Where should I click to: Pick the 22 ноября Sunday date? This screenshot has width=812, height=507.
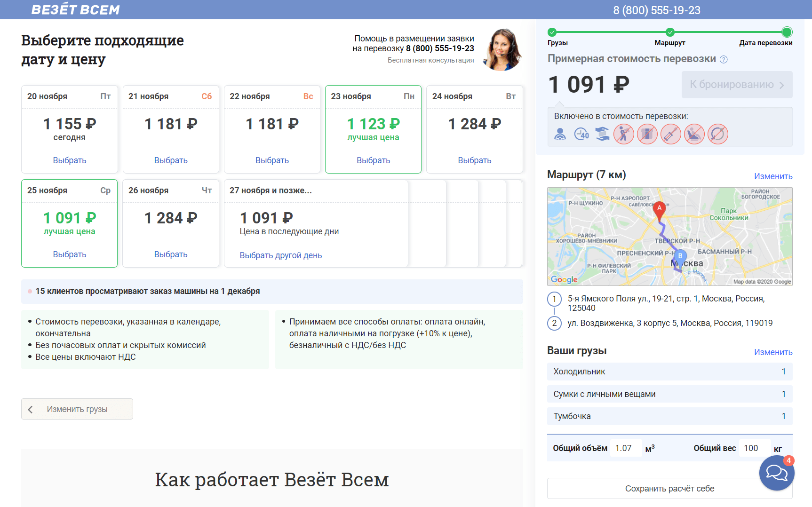[x=272, y=160]
